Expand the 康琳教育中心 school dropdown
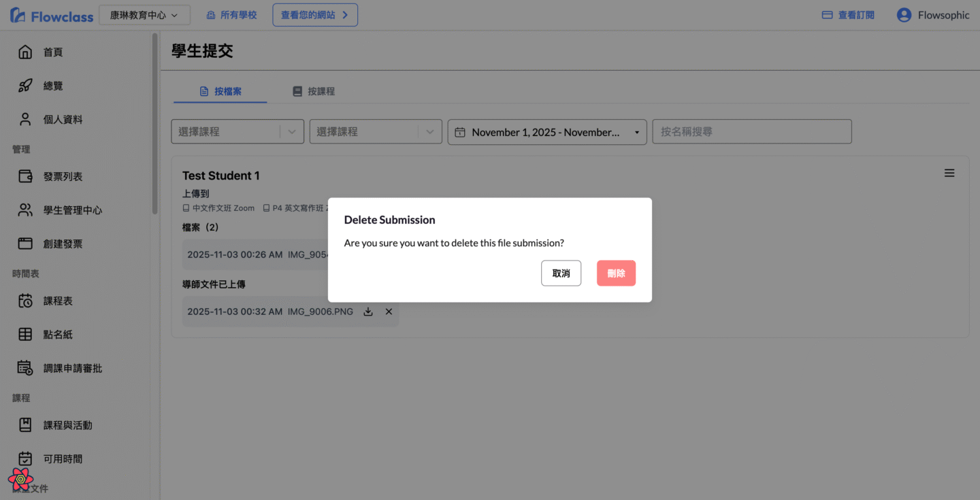980x500 pixels. point(144,15)
